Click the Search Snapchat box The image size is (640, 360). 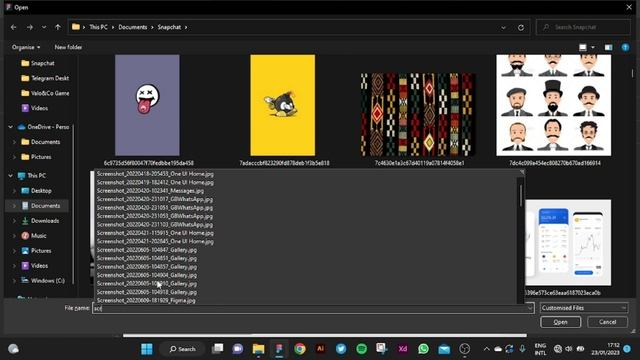pos(583,27)
